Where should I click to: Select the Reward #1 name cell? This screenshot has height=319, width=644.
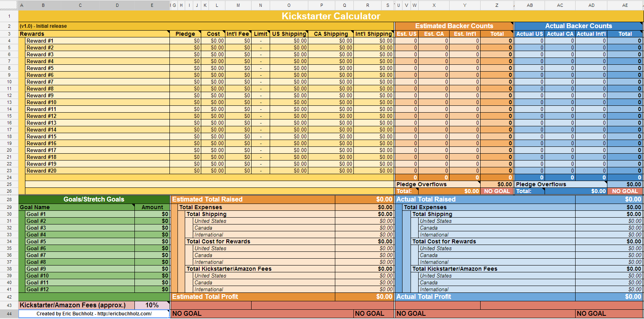97,41
